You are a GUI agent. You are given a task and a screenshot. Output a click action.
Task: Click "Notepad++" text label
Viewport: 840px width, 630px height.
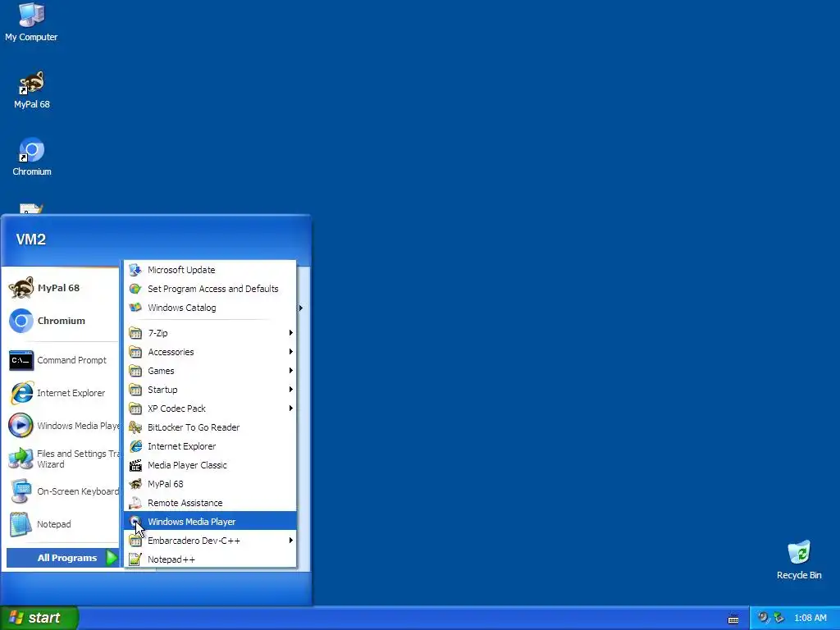click(171, 559)
